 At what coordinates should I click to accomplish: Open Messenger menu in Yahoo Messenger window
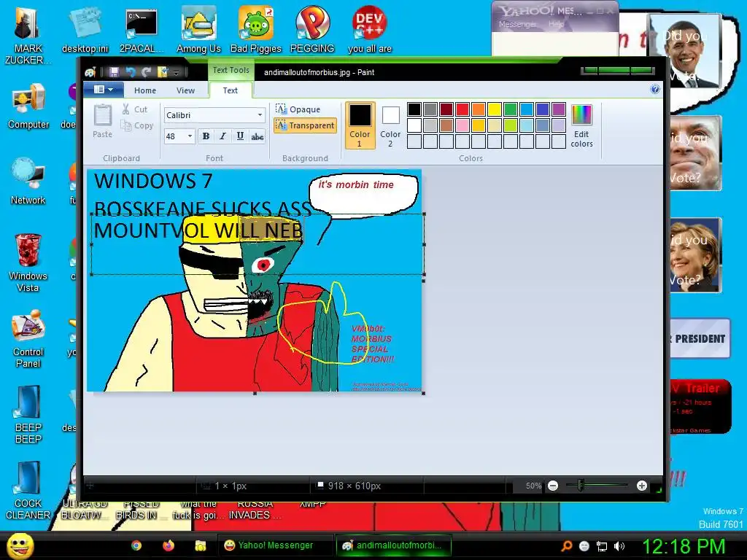click(x=517, y=24)
